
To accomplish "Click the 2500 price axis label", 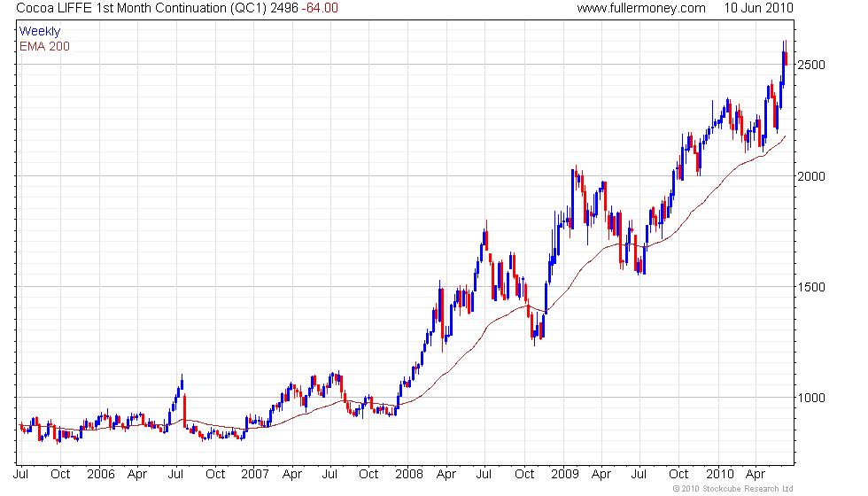I will point(811,65).
